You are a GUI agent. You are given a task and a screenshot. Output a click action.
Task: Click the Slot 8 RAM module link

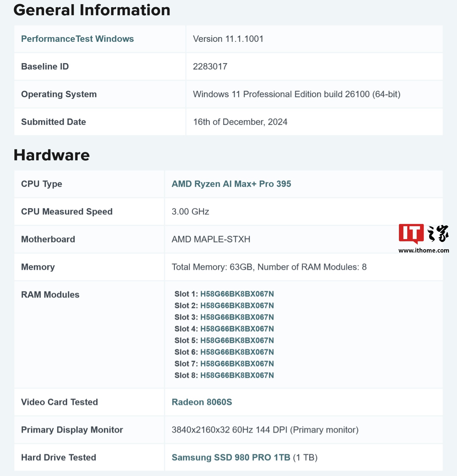[237, 375]
